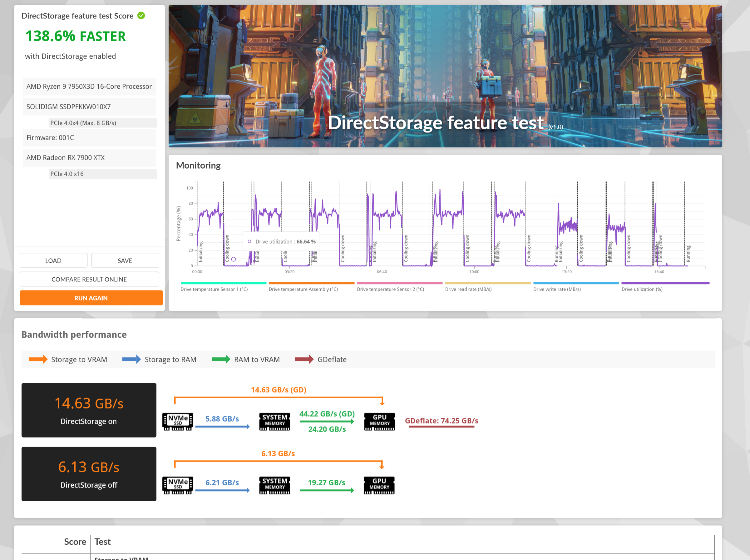
Task: Click the 'Score' column header
Action: click(x=75, y=542)
